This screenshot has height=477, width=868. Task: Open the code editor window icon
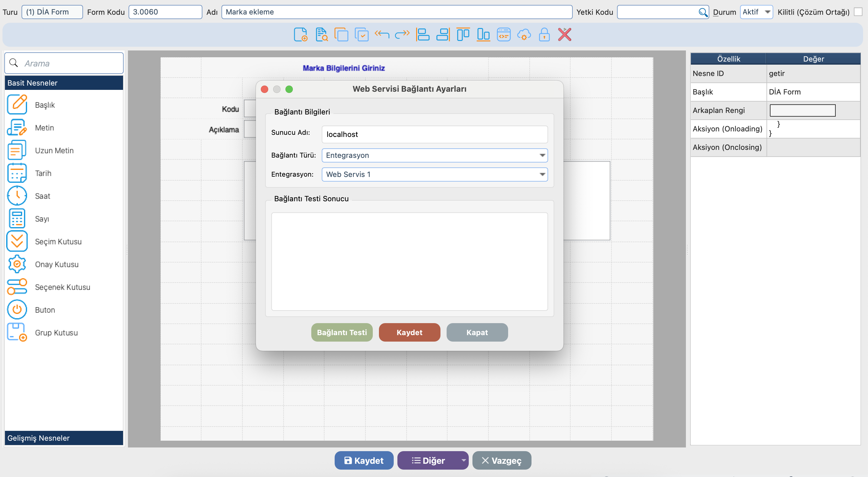504,34
